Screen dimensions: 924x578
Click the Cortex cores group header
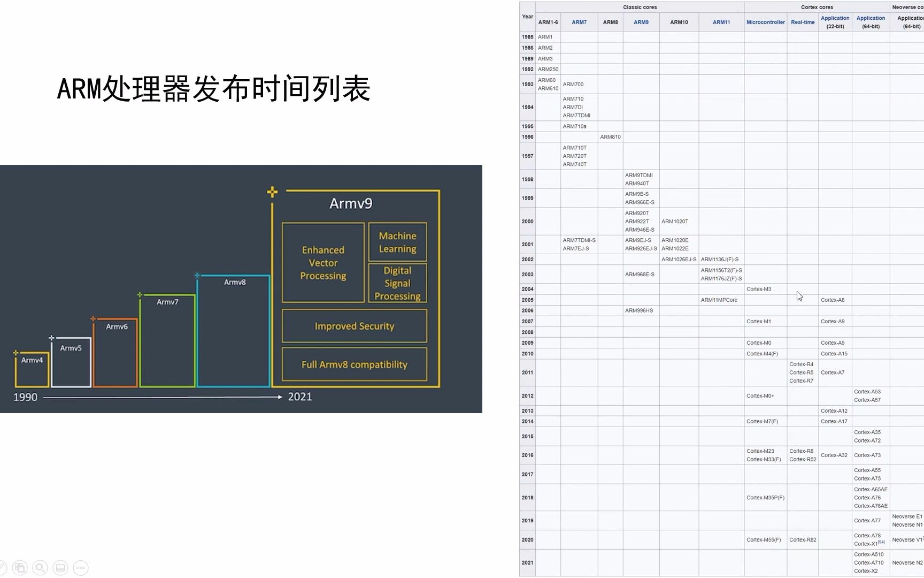pyautogui.click(x=817, y=7)
